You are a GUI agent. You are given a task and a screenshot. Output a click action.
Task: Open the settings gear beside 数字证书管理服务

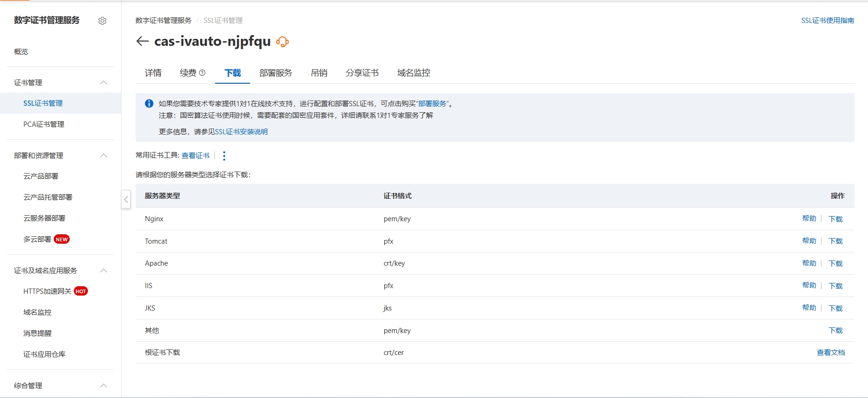click(x=102, y=21)
